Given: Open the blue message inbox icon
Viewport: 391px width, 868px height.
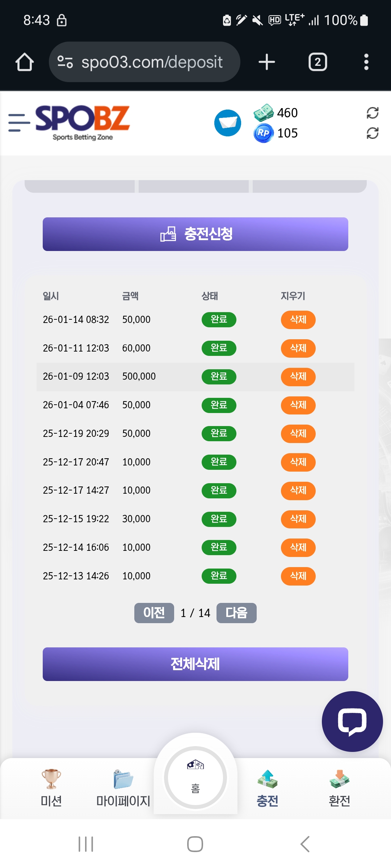Looking at the screenshot, I should click(x=227, y=123).
